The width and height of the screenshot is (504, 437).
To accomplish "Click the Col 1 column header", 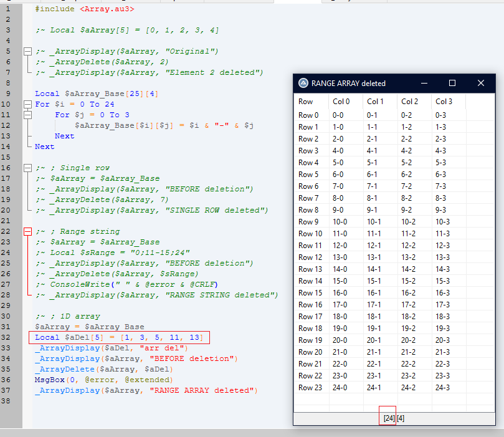I will (x=380, y=102).
